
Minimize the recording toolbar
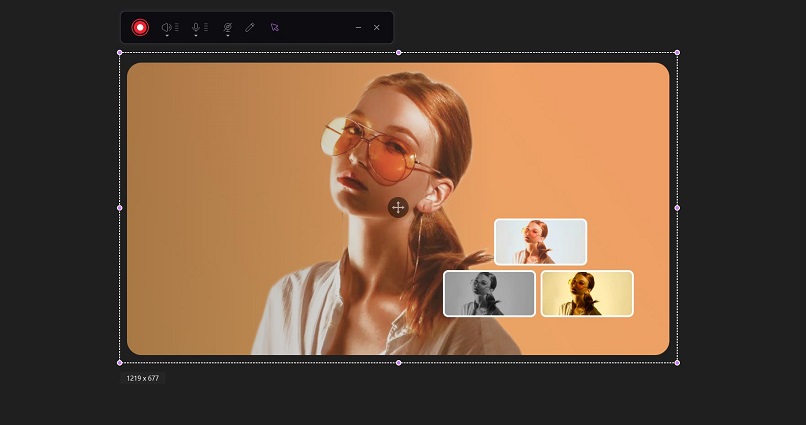click(358, 27)
